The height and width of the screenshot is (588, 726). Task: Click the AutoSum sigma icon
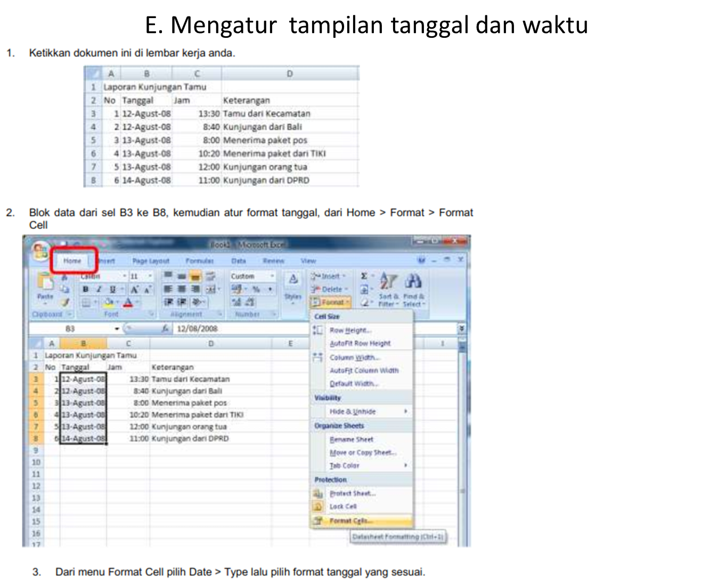364,276
